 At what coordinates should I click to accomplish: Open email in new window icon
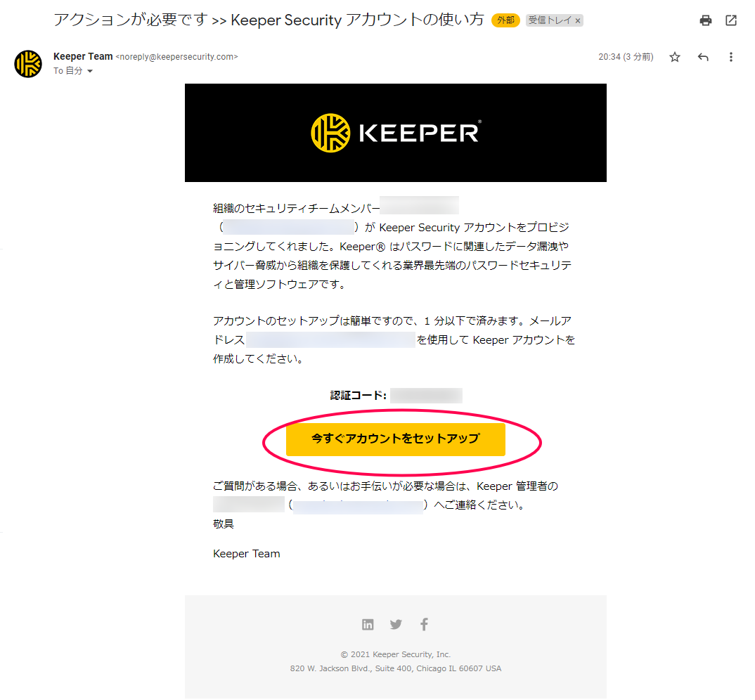coord(731,20)
